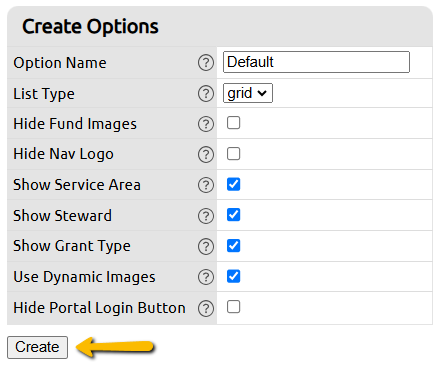Open the List Type grid dropdown
This screenshot has height=365, width=439.
(248, 93)
